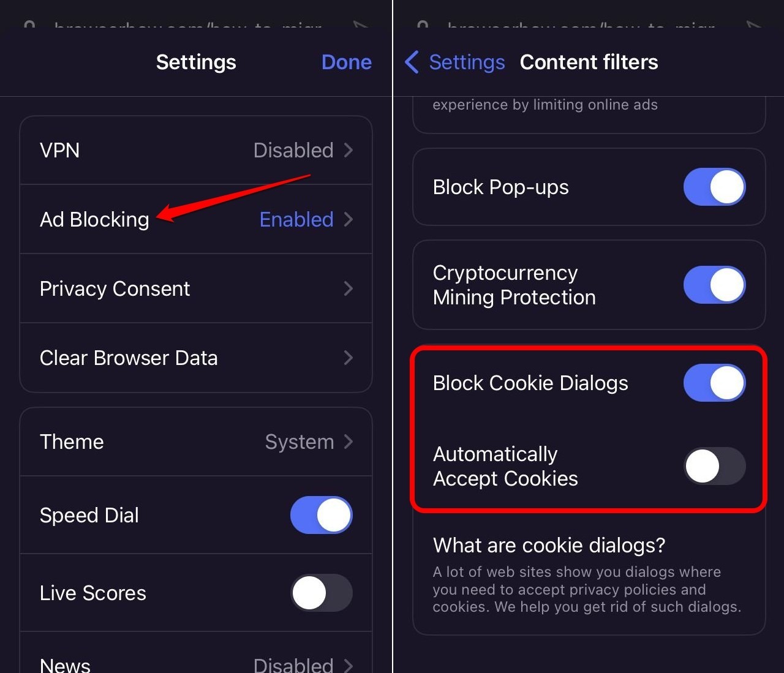Go back via the Settings link

467,62
